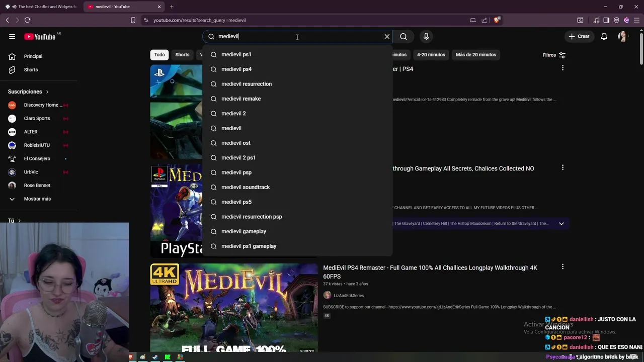Choose suggestion medievil ps1

coord(297,54)
